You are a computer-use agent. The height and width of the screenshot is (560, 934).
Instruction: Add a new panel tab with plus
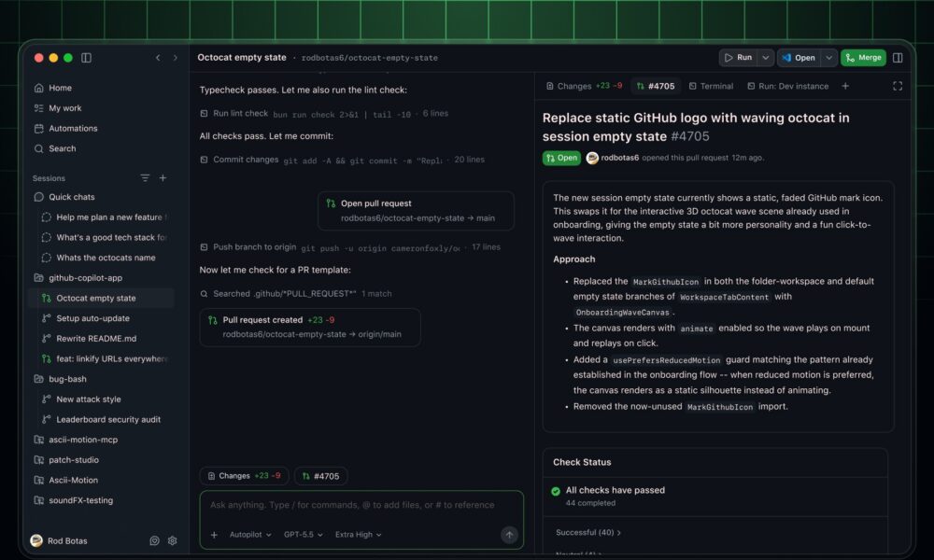[845, 86]
